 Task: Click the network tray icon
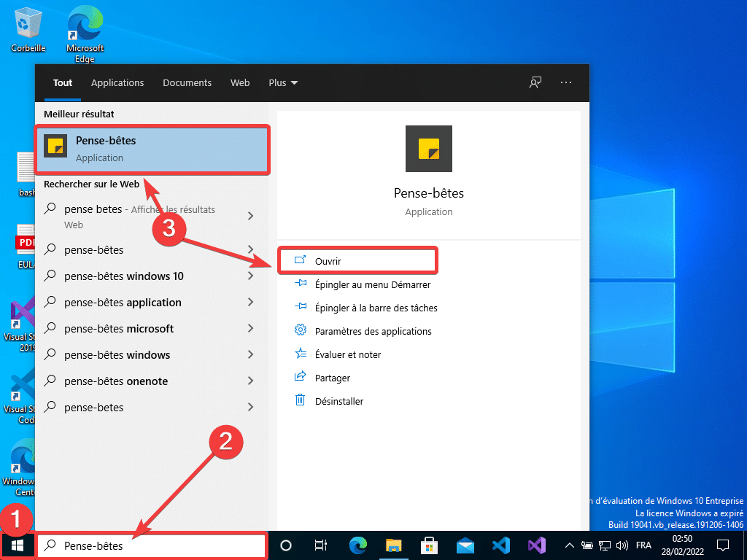605,545
